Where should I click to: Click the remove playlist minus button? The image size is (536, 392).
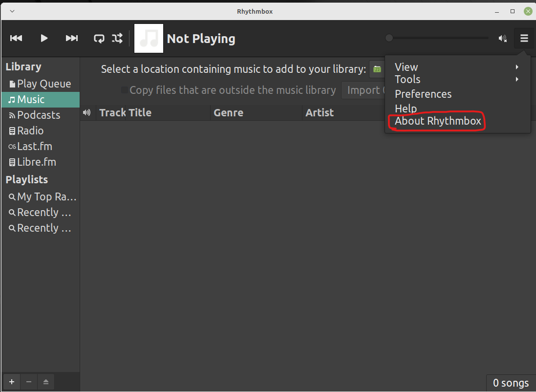coord(29,382)
